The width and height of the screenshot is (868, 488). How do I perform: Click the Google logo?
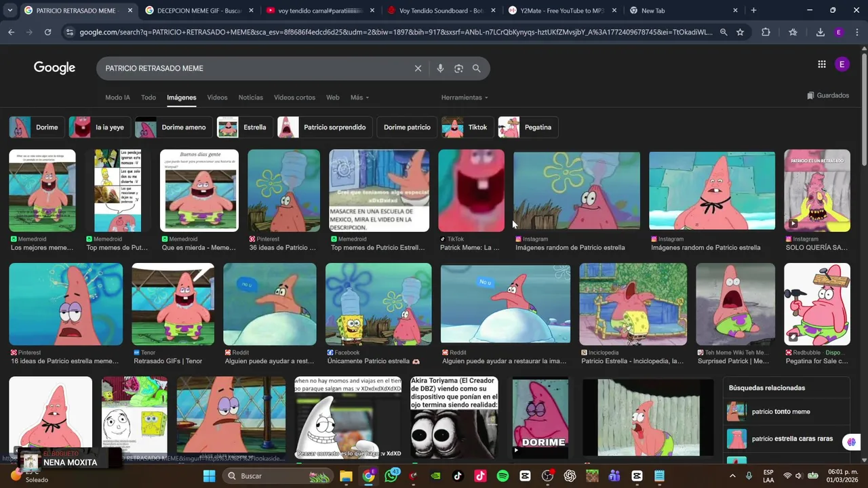pyautogui.click(x=54, y=68)
